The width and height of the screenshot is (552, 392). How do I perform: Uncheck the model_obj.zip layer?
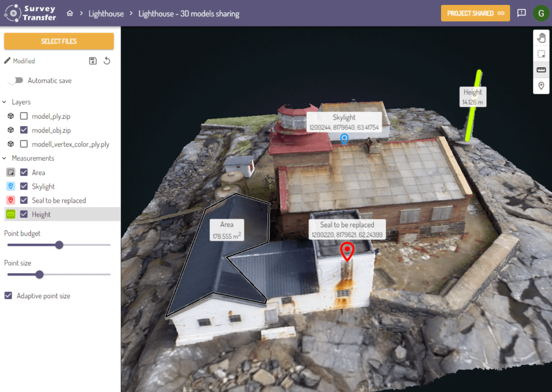(x=24, y=130)
